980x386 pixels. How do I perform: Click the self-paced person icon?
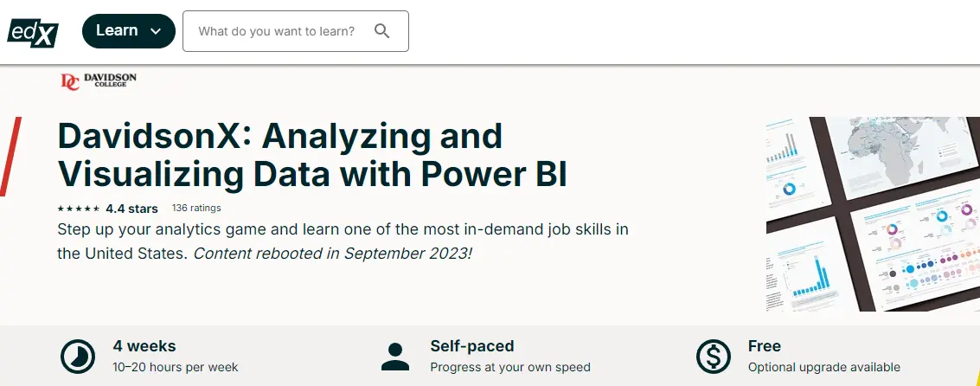tap(395, 357)
